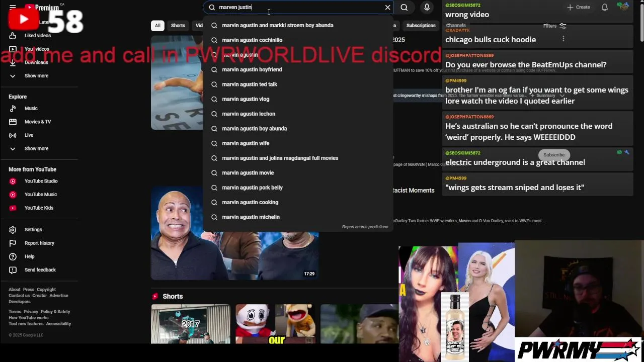Choose suggestion marvin agustin boy abunda
The height and width of the screenshot is (362, 644).
click(298, 129)
